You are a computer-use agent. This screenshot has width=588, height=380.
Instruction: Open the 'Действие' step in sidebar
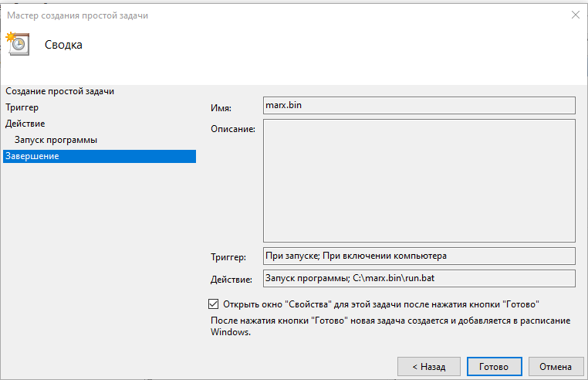click(25, 124)
